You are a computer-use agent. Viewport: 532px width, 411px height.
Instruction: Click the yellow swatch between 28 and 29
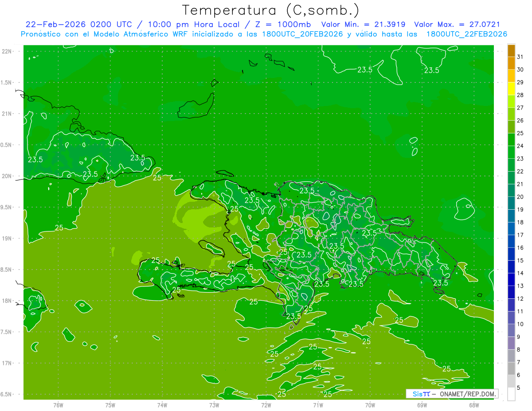(x=511, y=89)
